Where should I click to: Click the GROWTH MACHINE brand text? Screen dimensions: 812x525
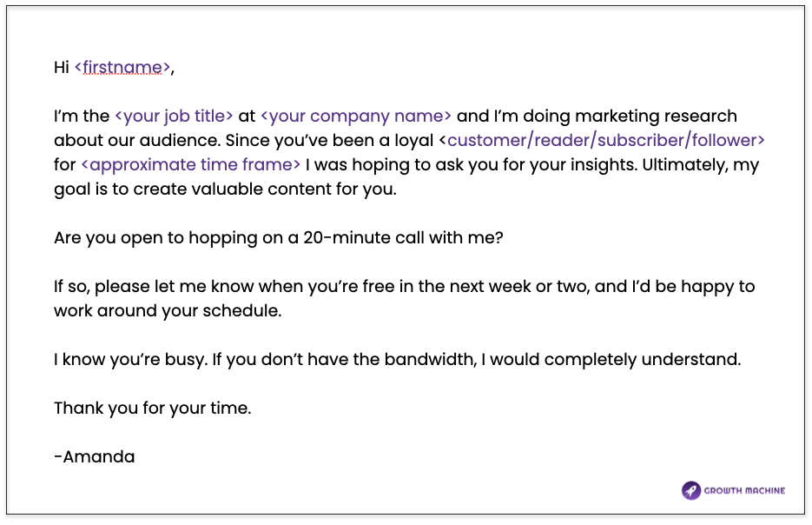click(744, 491)
